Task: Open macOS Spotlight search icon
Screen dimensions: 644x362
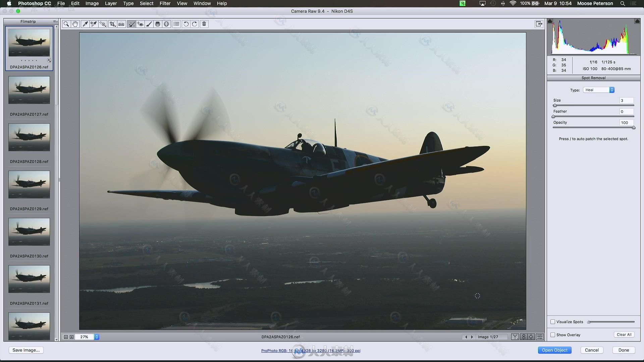Action: [623, 3]
